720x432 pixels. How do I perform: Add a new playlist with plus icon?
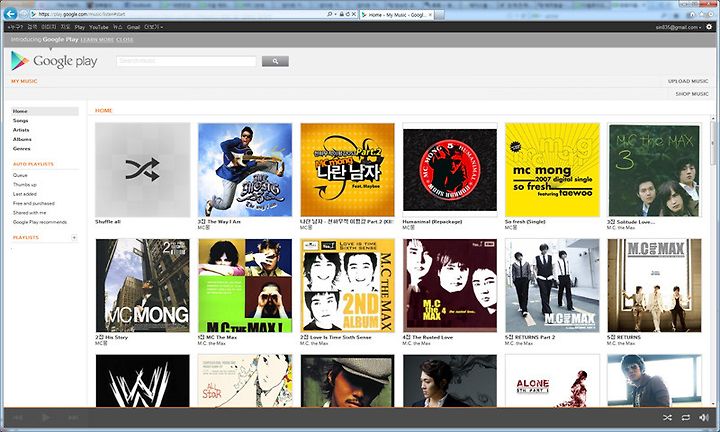tap(74, 237)
